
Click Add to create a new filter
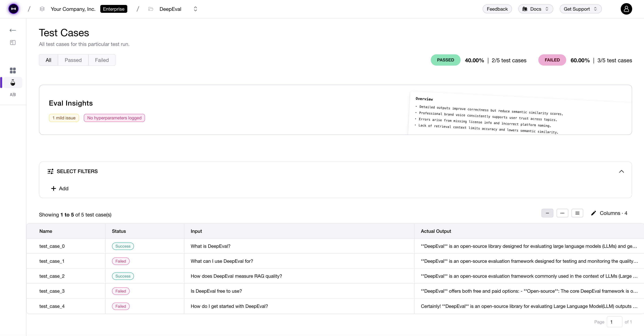60,188
